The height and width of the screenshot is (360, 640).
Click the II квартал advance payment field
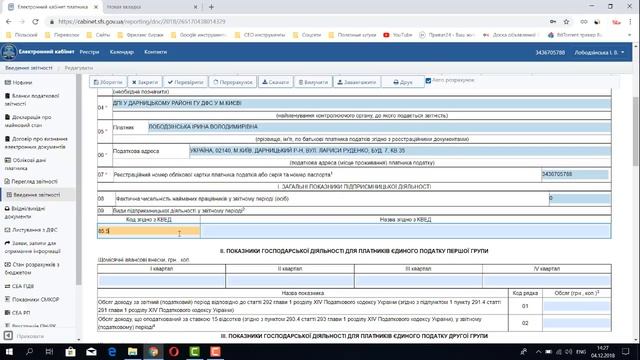pyautogui.click(x=290, y=280)
